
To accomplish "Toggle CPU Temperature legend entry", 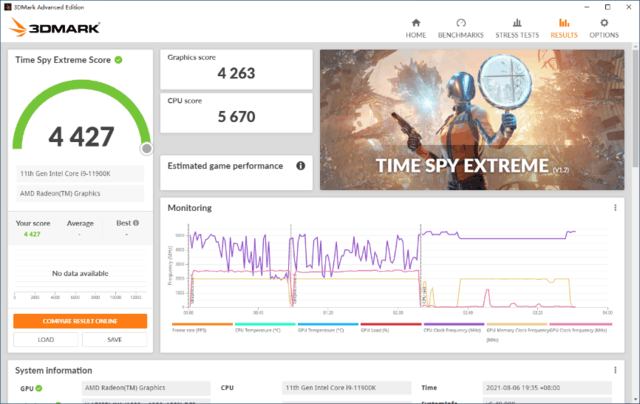I will [x=265, y=328].
